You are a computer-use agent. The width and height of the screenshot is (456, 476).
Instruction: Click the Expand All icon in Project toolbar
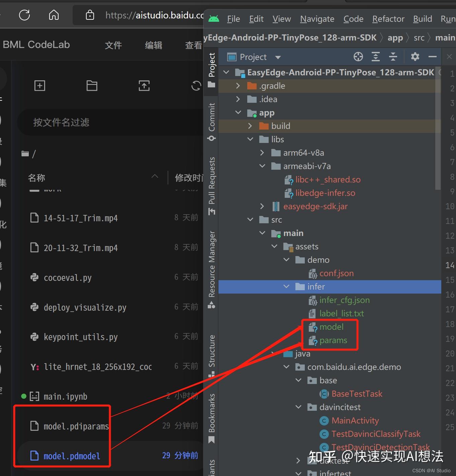point(375,57)
